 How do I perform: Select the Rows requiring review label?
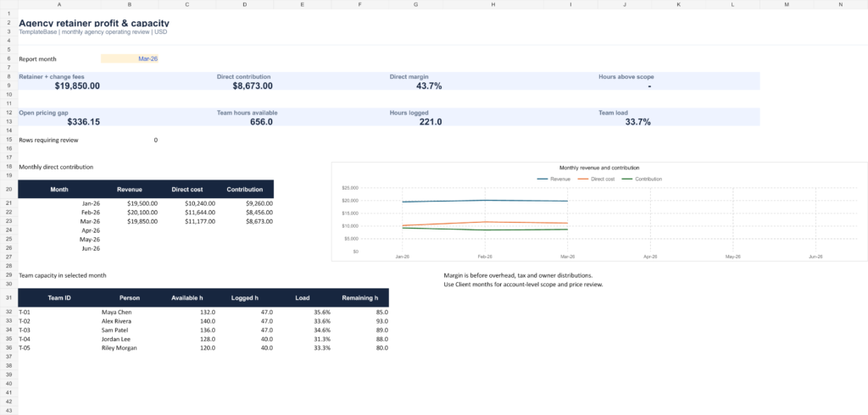tap(48, 140)
